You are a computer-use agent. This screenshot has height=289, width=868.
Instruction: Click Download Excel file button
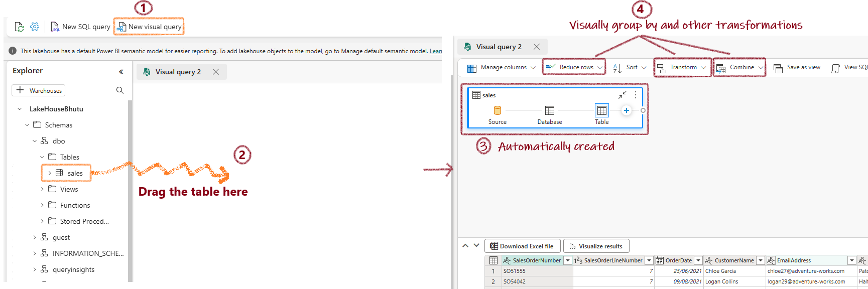tap(522, 246)
